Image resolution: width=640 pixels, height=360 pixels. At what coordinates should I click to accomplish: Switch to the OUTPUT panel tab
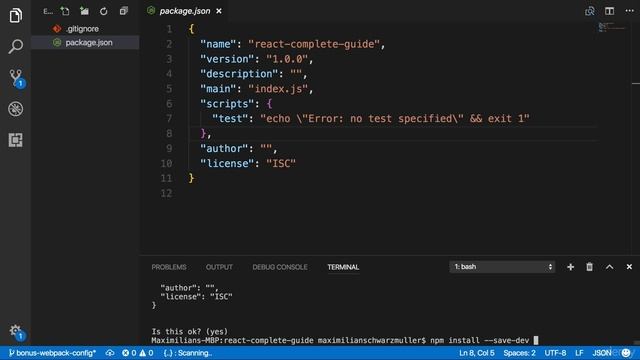click(x=219, y=267)
